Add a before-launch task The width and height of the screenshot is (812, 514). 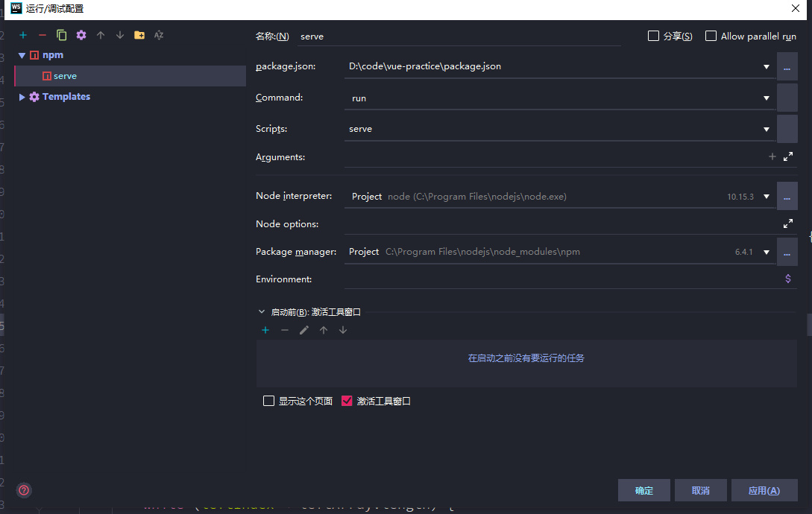click(x=265, y=329)
